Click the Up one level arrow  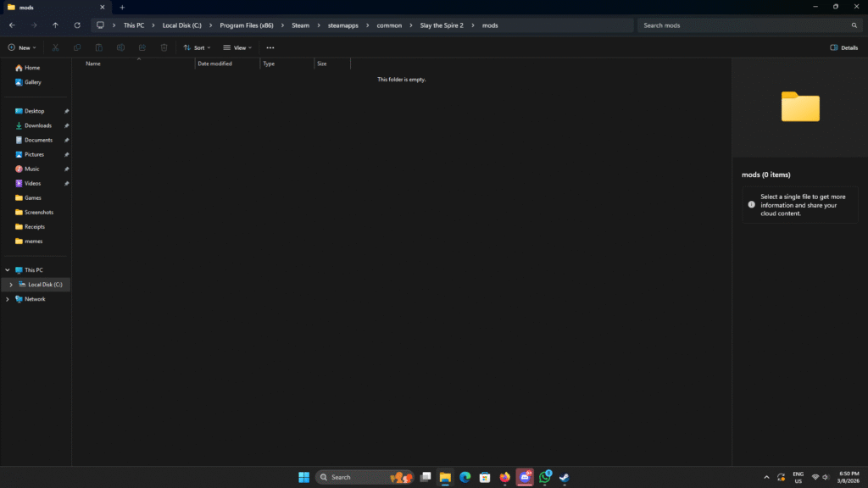click(x=56, y=25)
